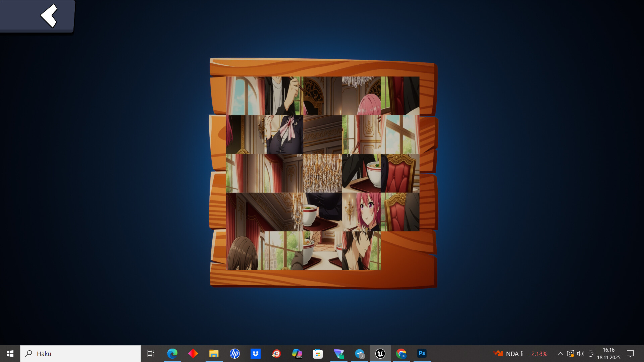Screen dimensions: 644x362
Task: Mute the system volume in the tray
Action: (580, 353)
